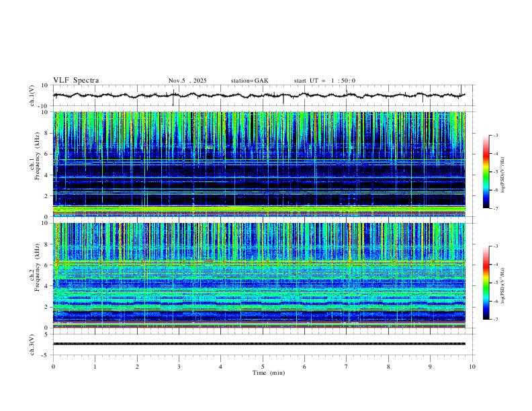The width and height of the screenshot is (532, 411).
Task: Click the time axis tick label "5"
Action: click(x=263, y=367)
